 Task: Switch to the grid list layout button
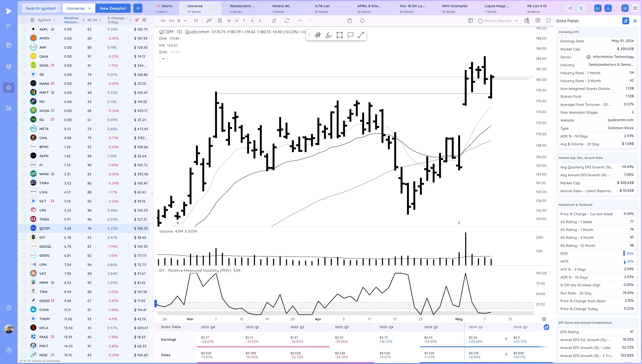tap(635, 8)
